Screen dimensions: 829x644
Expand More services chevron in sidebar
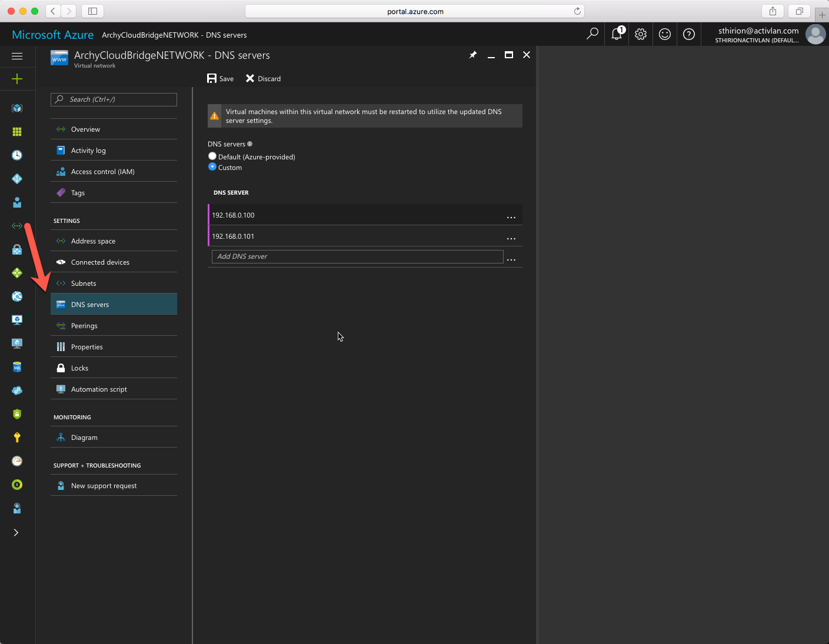pyautogui.click(x=16, y=532)
